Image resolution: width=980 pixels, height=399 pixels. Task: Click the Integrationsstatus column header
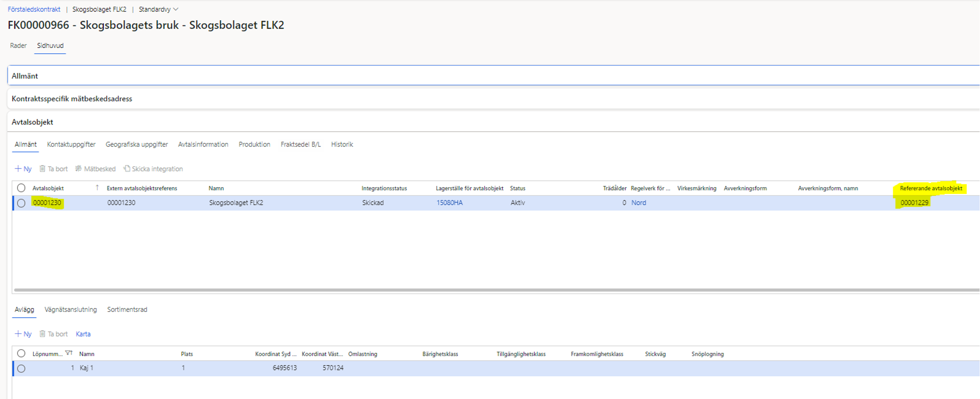point(384,188)
